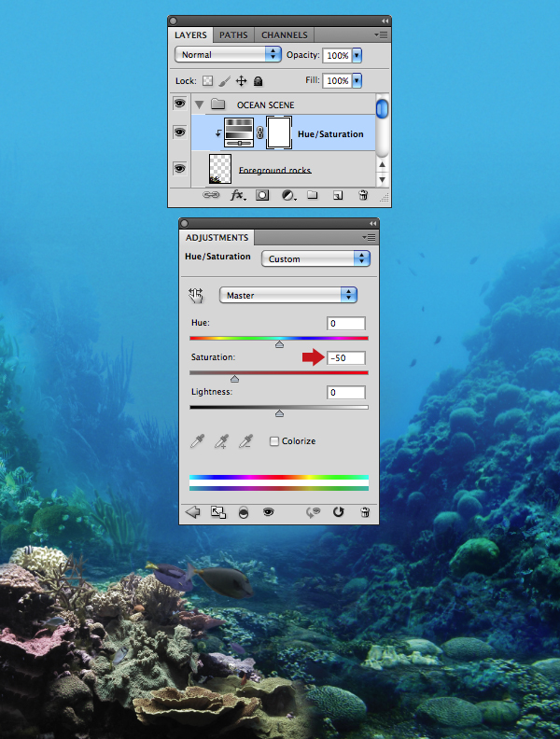Image resolution: width=560 pixels, height=739 pixels.
Task: Click the Saturation value field showing -50
Action: 346,357
